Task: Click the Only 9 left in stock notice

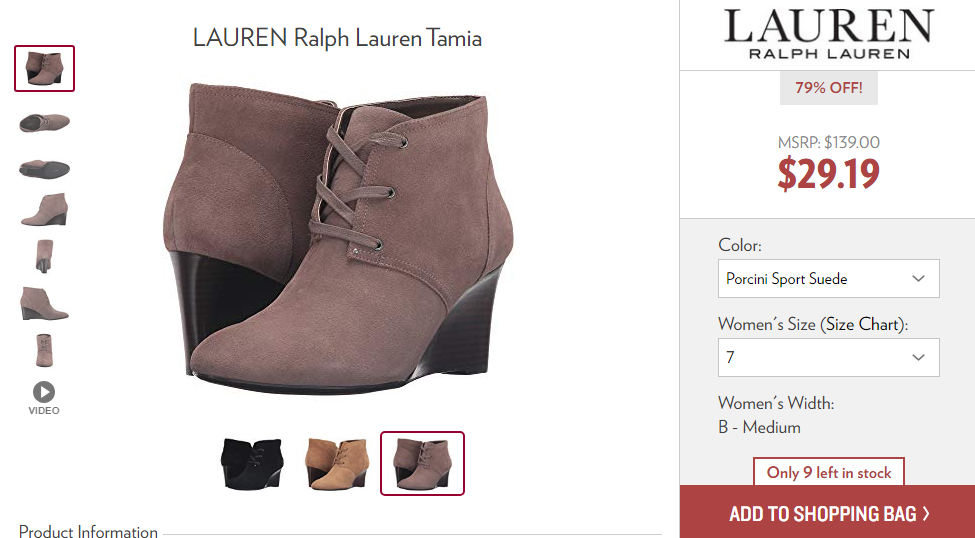Action: (829, 473)
